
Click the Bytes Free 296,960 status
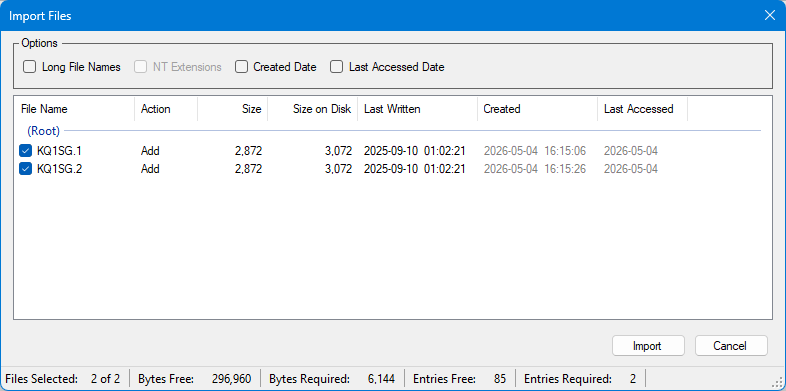coord(194,378)
